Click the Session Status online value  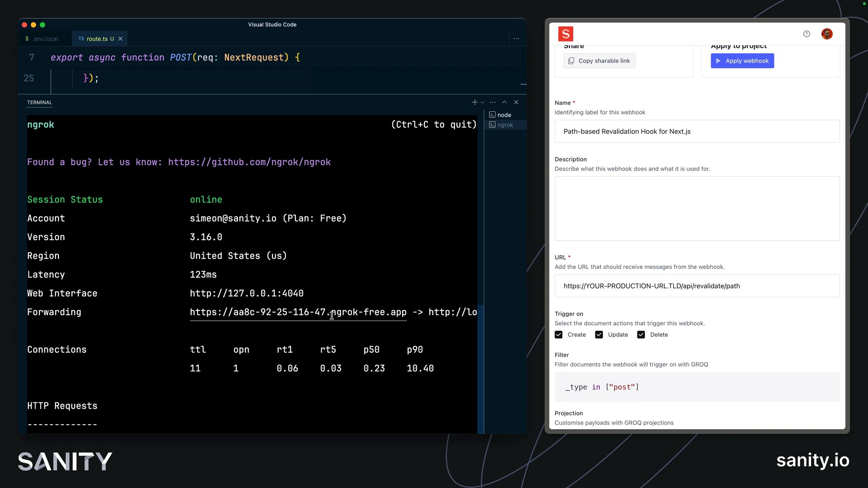click(x=206, y=200)
